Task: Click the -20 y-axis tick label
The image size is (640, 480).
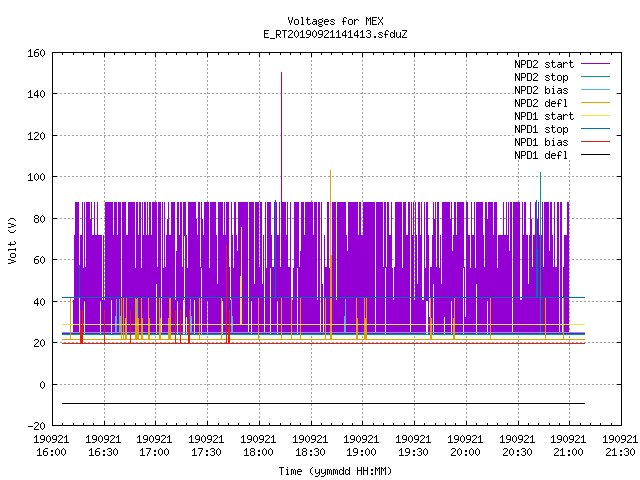Action: 36,426
